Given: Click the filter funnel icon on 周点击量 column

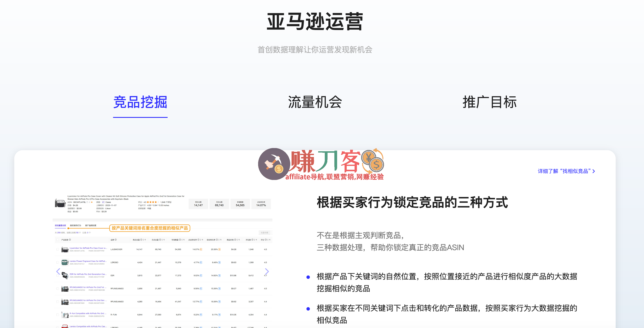Looking at the screenshot, I should click(x=145, y=240).
